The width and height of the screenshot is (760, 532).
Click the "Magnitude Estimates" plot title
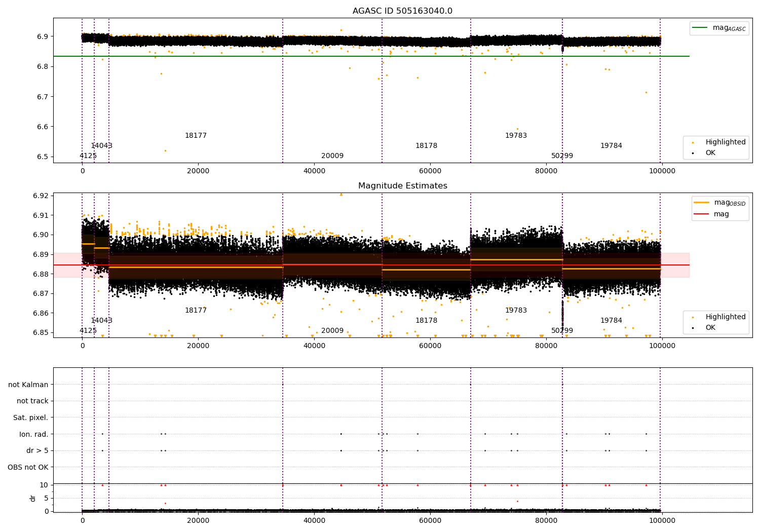(402, 186)
